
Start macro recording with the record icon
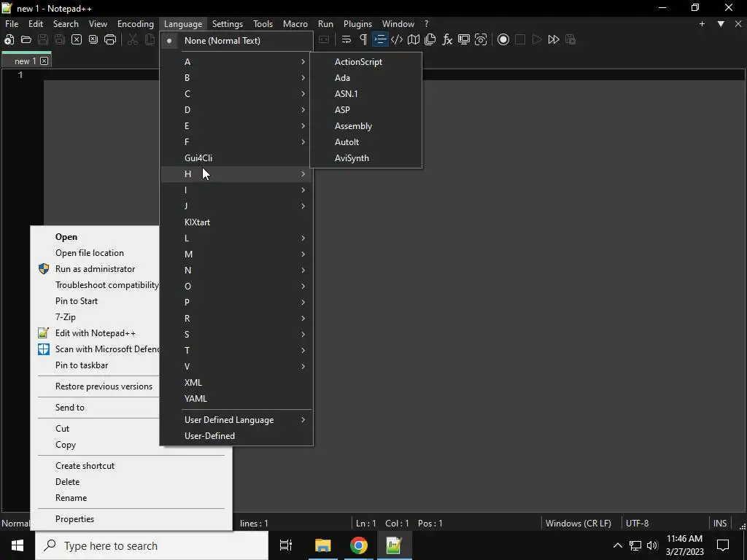tap(503, 39)
